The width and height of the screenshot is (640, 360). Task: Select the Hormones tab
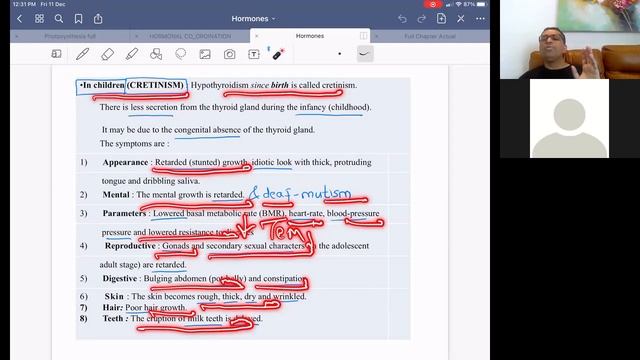tap(310, 36)
